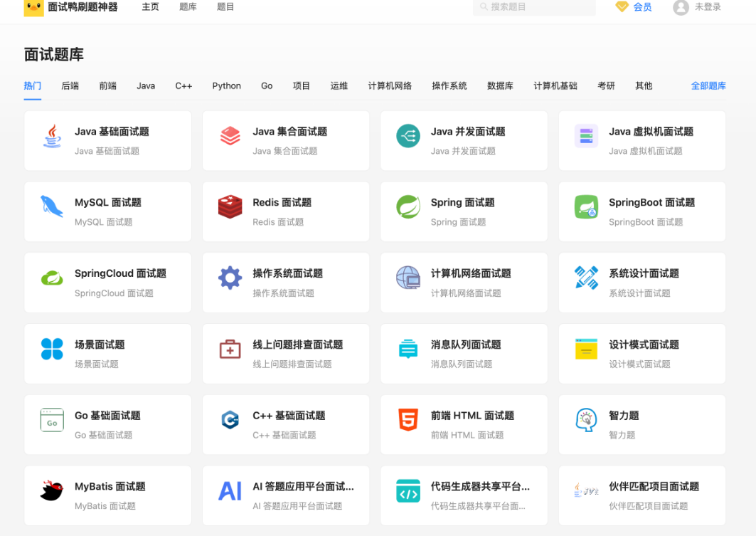756x536 pixels.
Task: Click the MySQL dolphin icon
Action: click(x=52, y=207)
